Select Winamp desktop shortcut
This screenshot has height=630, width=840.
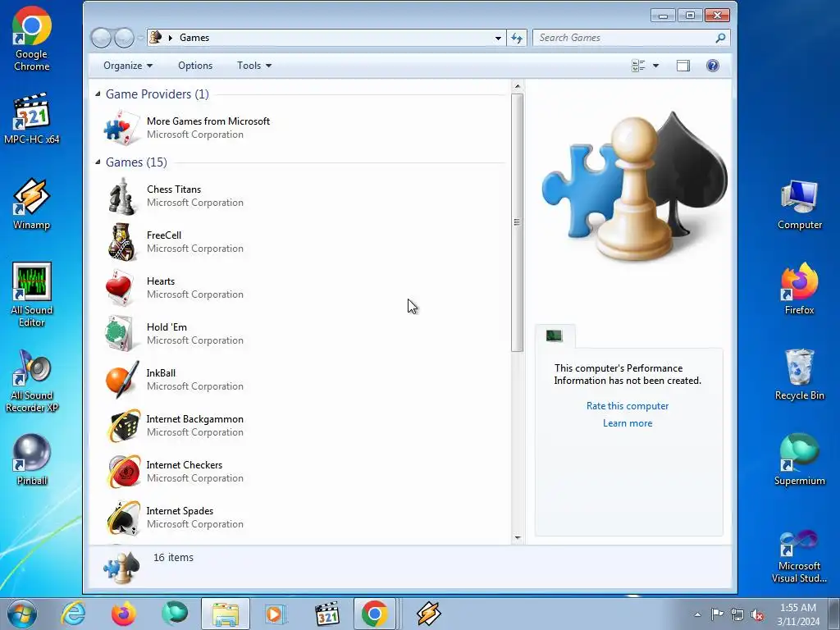click(32, 203)
